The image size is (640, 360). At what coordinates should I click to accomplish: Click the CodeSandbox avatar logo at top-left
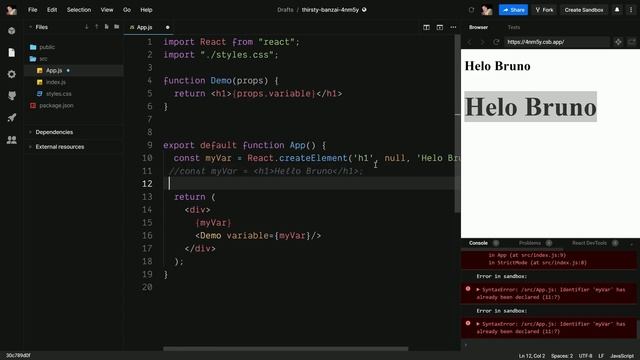pyautogui.click(x=11, y=10)
